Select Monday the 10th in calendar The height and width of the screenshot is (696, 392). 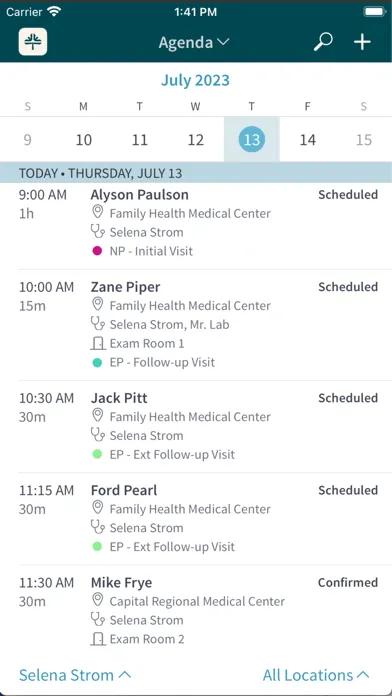83,140
